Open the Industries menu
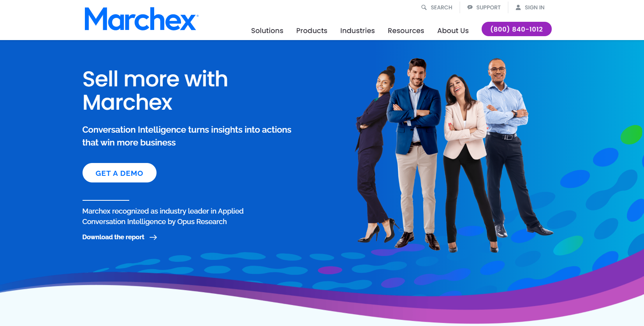Viewport: 644px width, 326px height. (x=357, y=30)
